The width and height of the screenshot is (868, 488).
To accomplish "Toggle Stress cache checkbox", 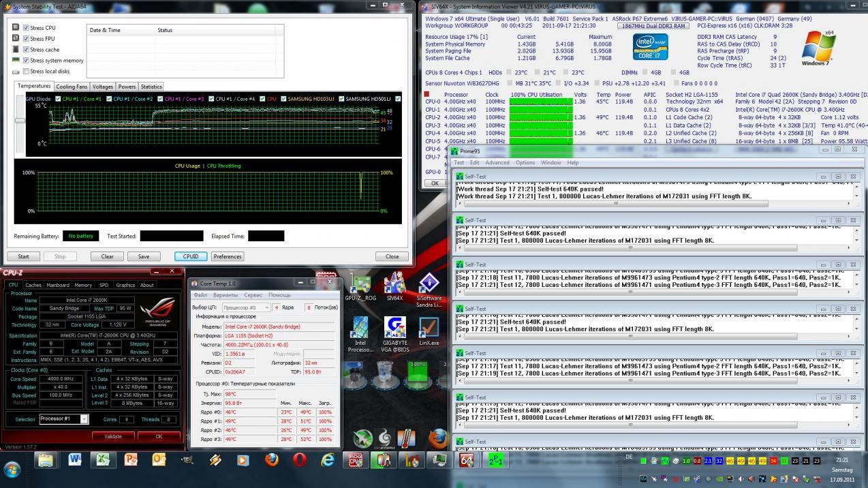I will click(26, 50).
